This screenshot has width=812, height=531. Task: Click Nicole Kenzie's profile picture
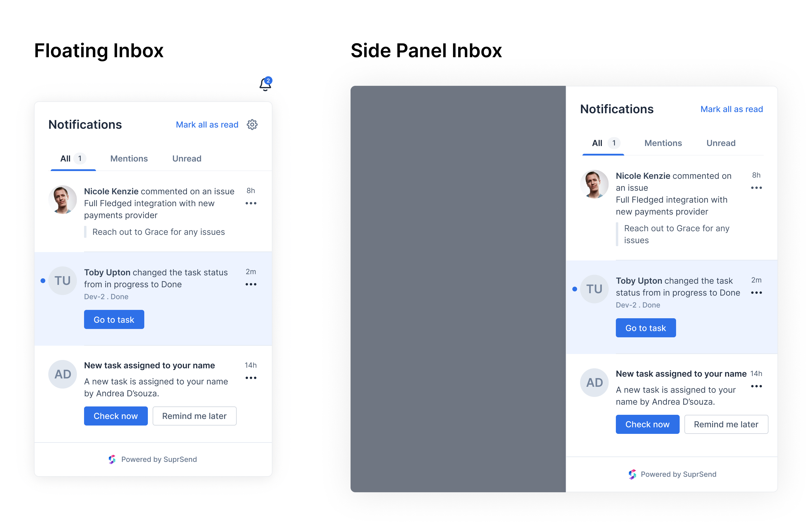pos(62,200)
